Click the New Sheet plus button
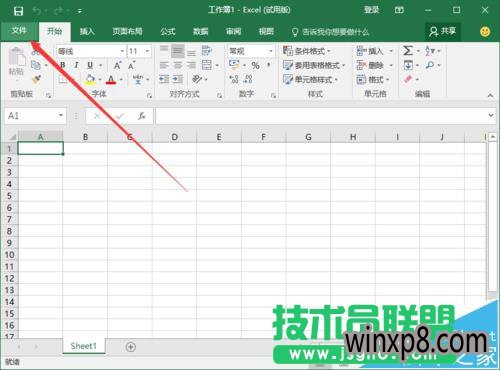Image resolution: width=500 pixels, height=370 pixels. [131, 347]
